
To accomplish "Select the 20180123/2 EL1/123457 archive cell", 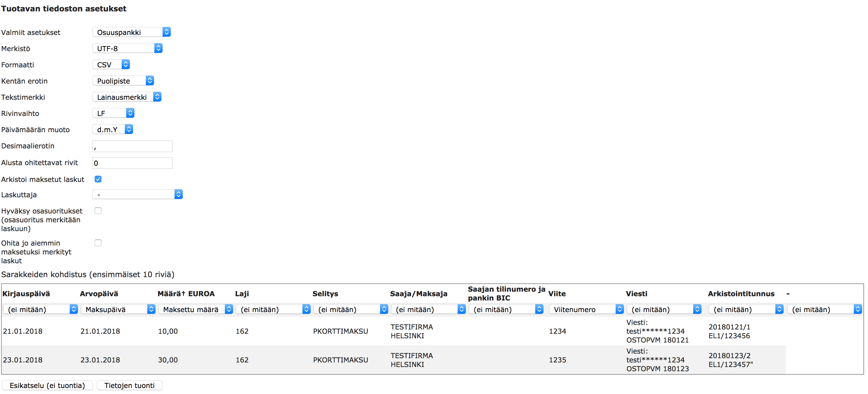I will (730, 360).
